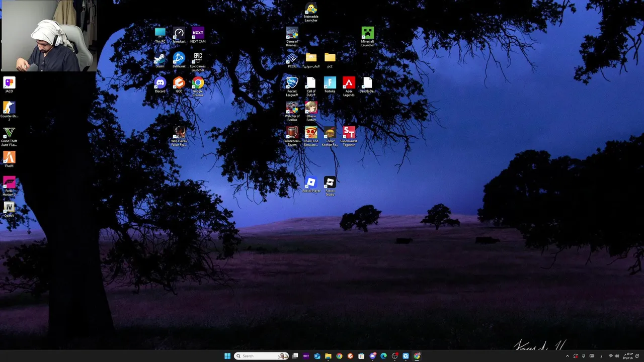This screenshot has width=644, height=362.
Task: Click the microphone icon in the system tray
Action: pyautogui.click(x=584, y=356)
